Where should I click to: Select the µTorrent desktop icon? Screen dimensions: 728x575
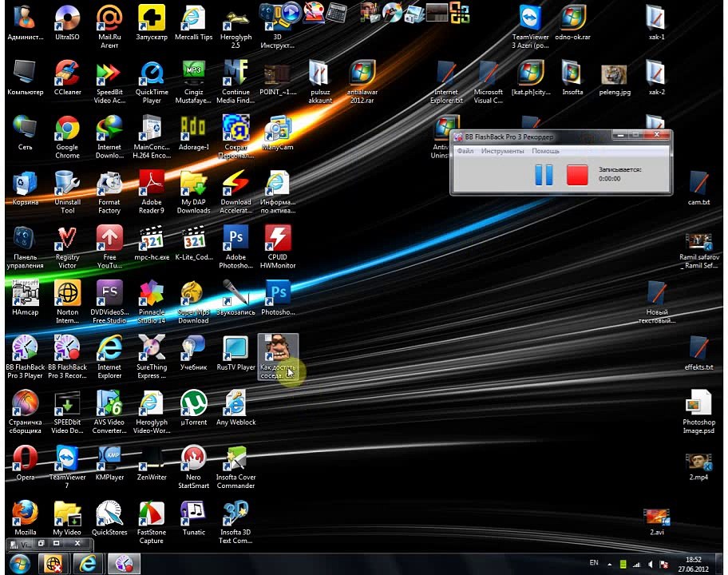pos(194,408)
